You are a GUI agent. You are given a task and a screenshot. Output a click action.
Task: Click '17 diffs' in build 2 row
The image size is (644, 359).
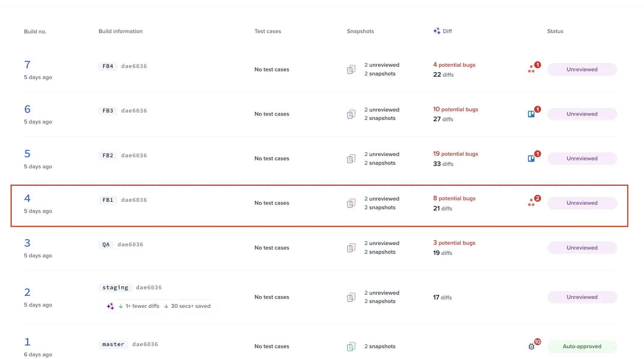tap(442, 297)
